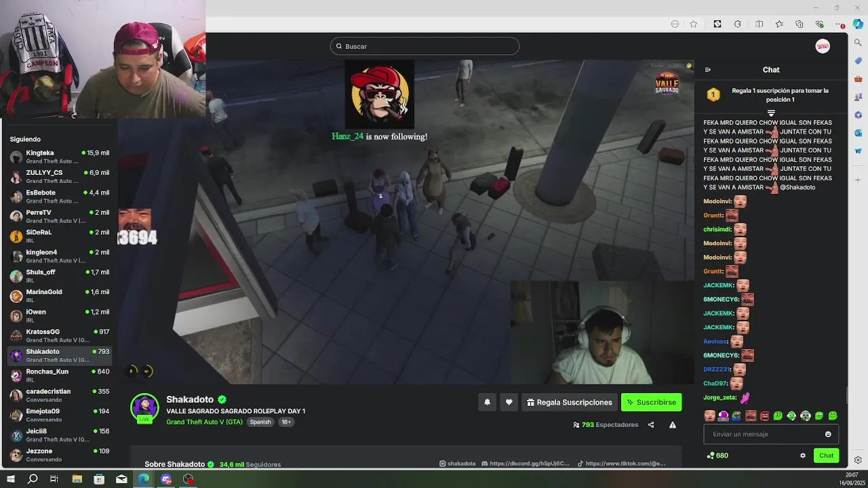Open the 680 channel points balance
Screen dimensions: 868x488
717,455
